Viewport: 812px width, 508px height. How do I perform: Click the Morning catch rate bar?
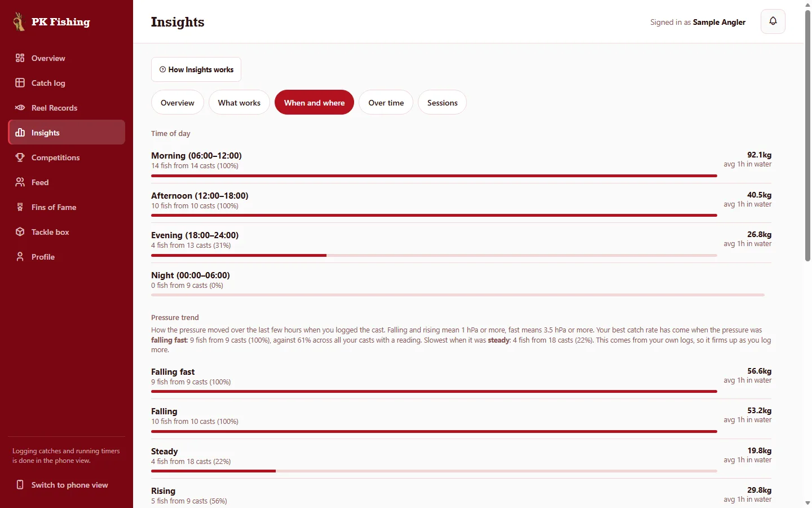(434, 176)
